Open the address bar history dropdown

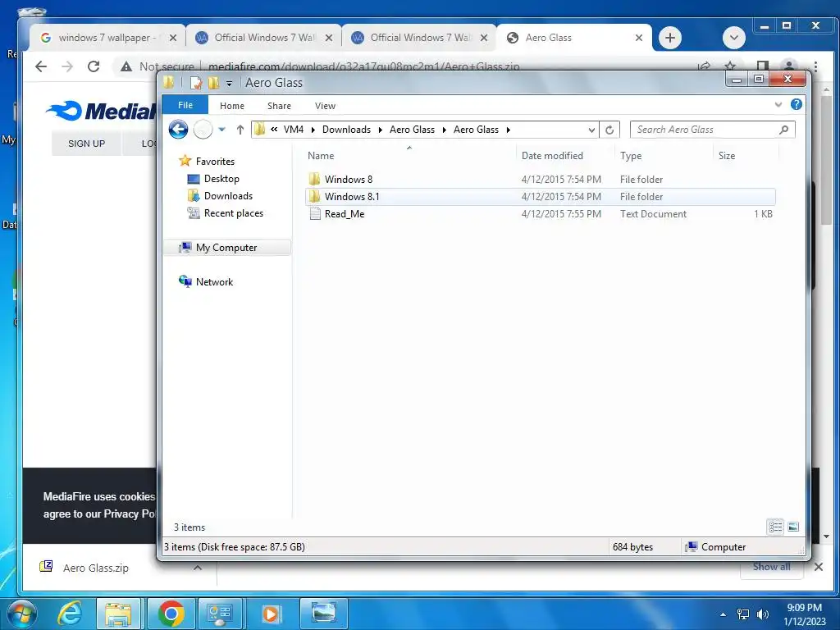click(591, 130)
